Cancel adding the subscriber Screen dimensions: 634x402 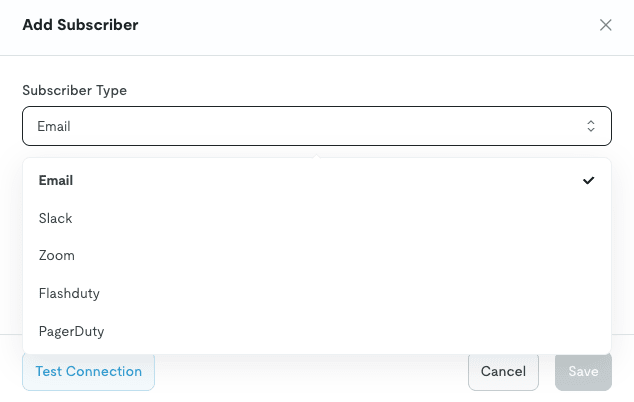(503, 371)
